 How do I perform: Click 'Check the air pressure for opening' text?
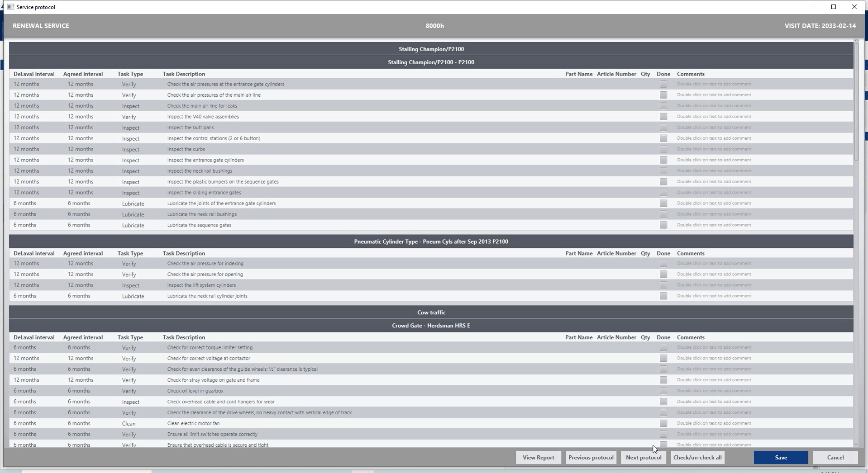click(x=205, y=274)
